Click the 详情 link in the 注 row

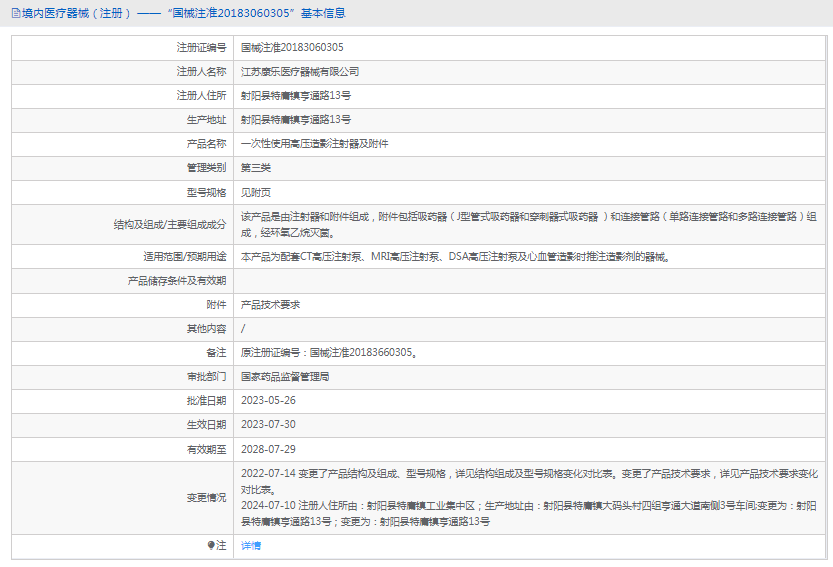tap(251, 546)
